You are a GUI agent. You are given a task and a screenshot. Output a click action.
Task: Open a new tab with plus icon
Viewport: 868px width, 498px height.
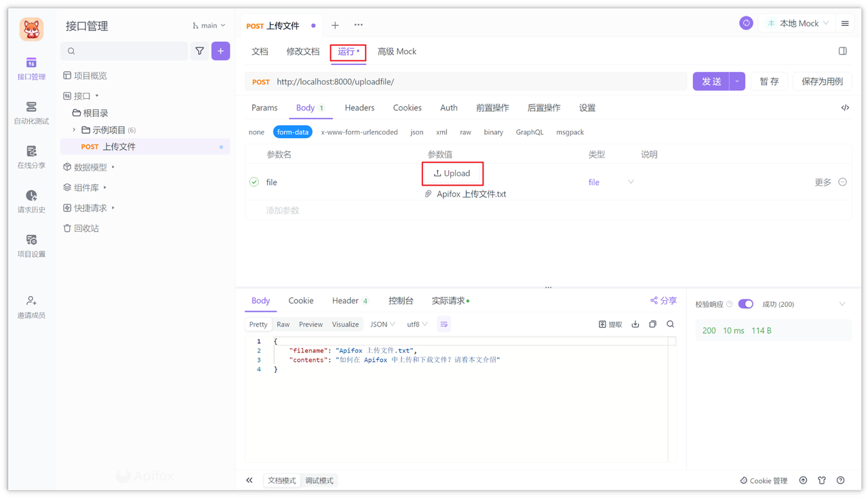tap(335, 26)
